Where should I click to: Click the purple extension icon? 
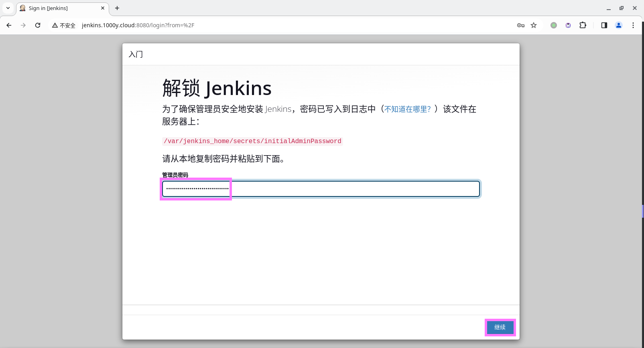568,25
